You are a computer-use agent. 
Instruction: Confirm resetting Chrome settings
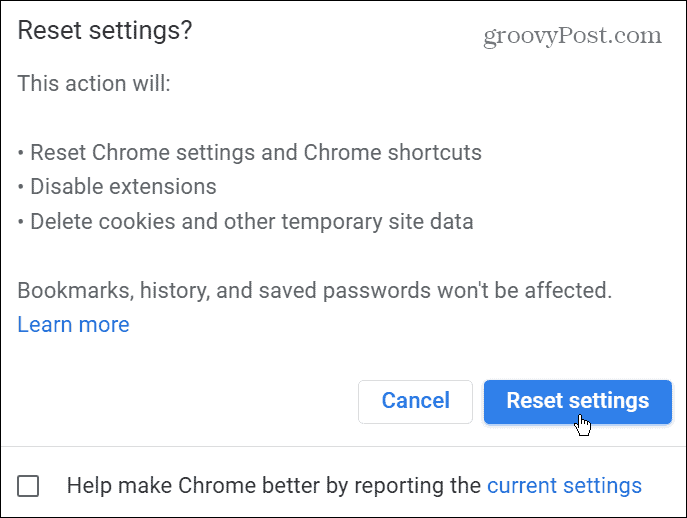pyautogui.click(x=577, y=401)
